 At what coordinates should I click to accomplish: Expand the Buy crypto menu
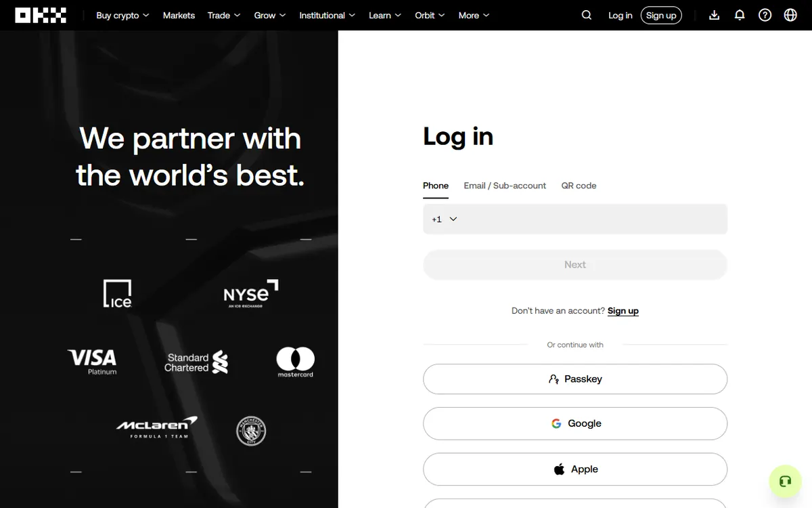tap(122, 15)
